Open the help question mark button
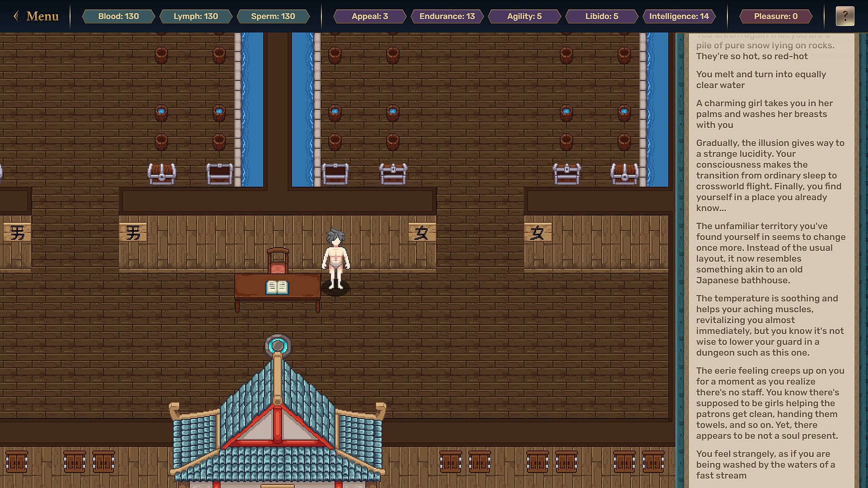 point(844,16)
